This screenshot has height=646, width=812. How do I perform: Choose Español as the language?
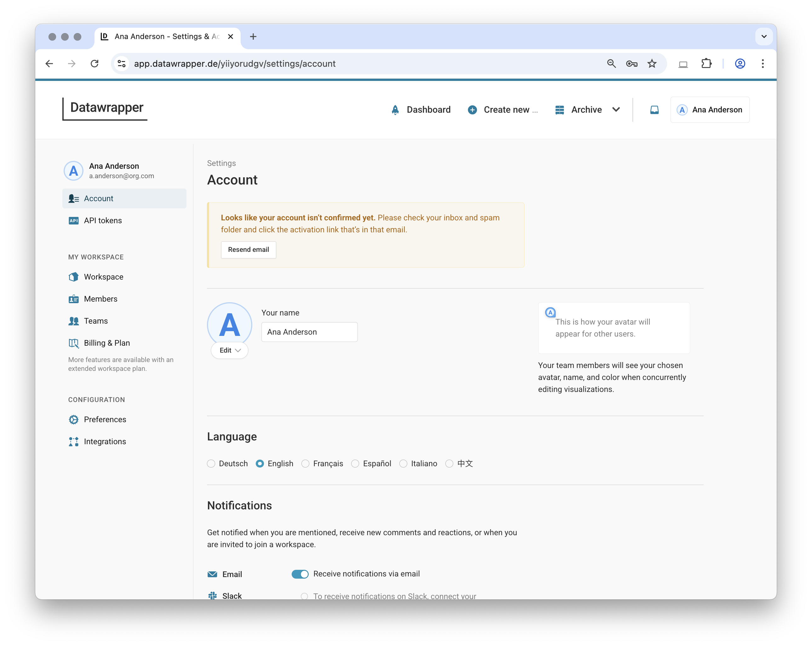[355, 463]
